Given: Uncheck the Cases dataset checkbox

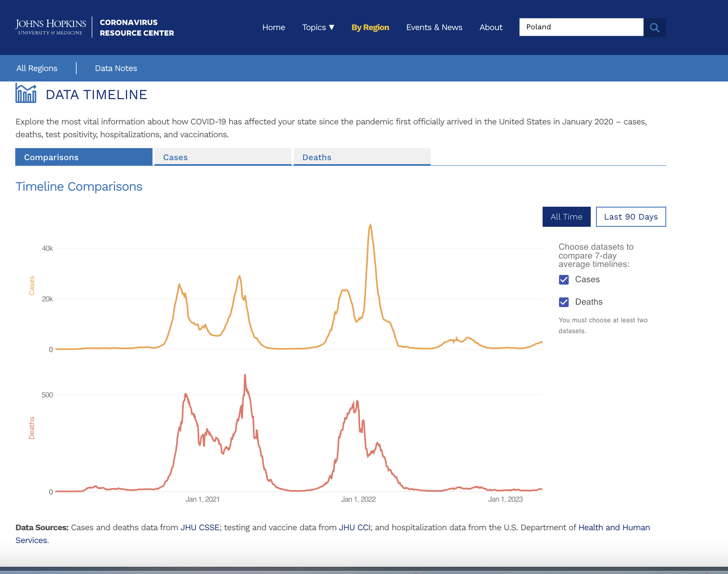Looking at the screenshot, I should 564,280.
